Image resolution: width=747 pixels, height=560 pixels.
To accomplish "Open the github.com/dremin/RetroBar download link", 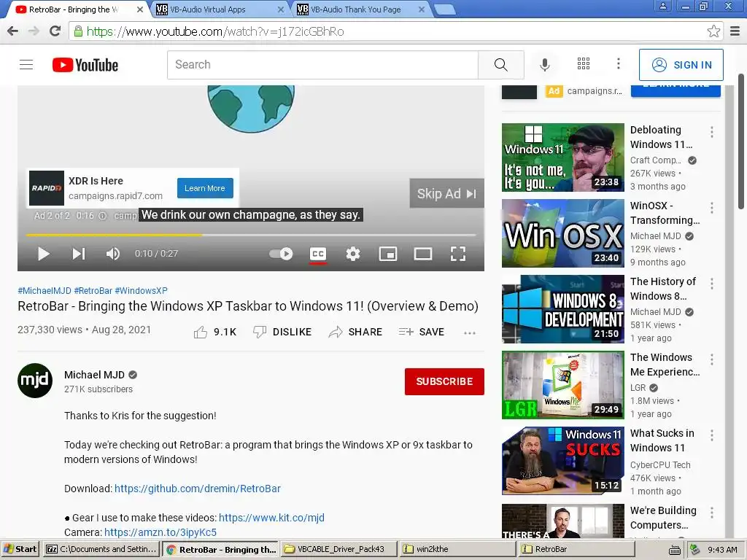I will (x=197, y=489).
